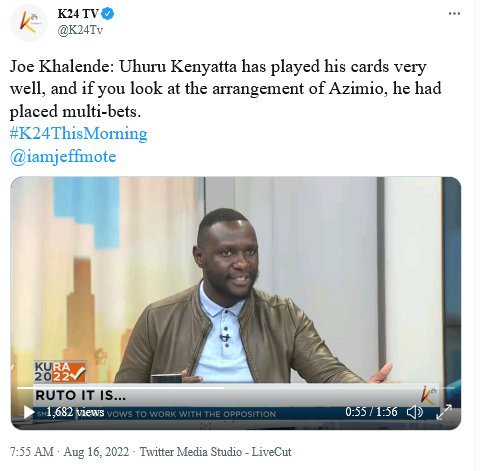The image size is (480, 471).
Task: Open the @K24Tv handle
Action: 80,30
